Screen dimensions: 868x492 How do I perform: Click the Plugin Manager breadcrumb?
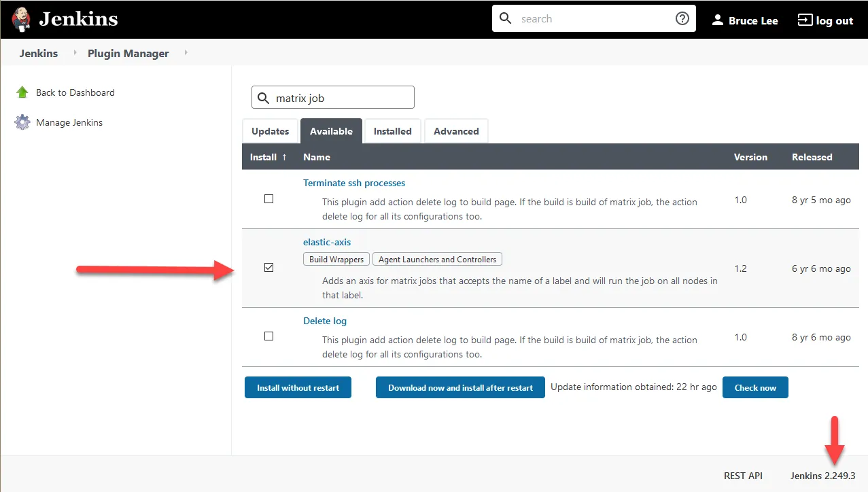point(128,53)
